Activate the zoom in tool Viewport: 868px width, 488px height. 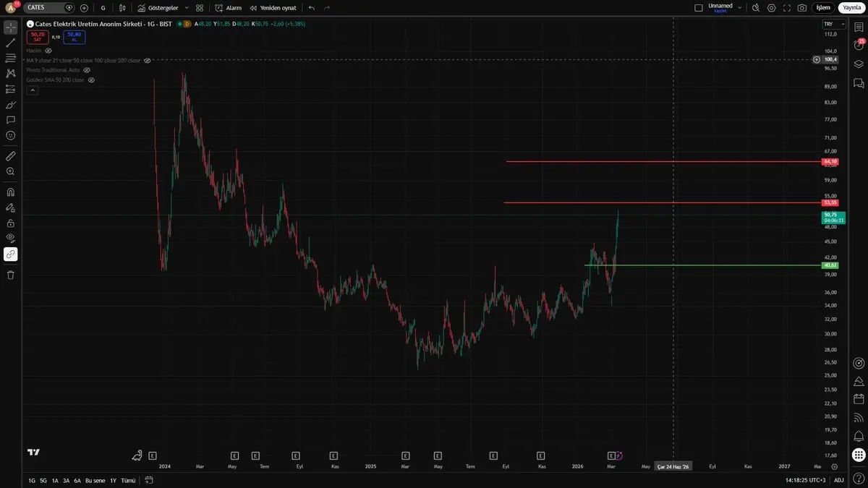point(11,171)
